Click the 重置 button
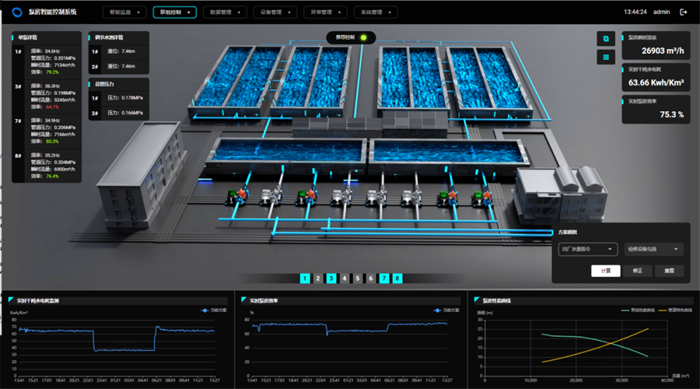The height and width of the screenshot is (389, 700). pyautogui.click(x=669, y=271)
